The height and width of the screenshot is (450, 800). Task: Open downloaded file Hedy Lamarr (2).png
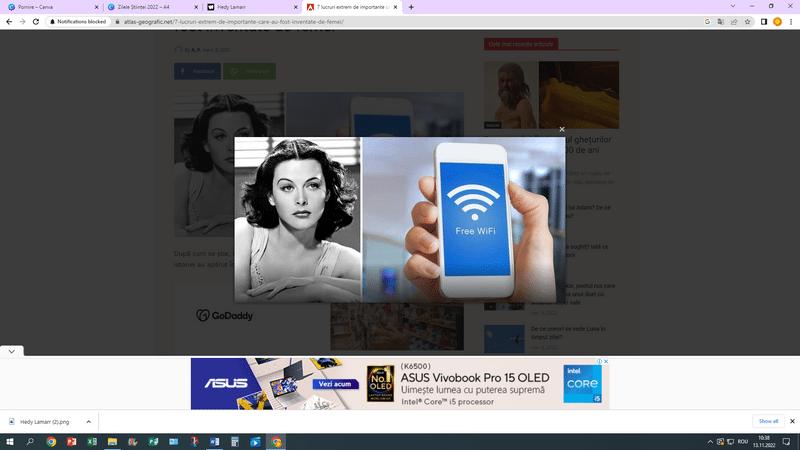tap(44, 422)
